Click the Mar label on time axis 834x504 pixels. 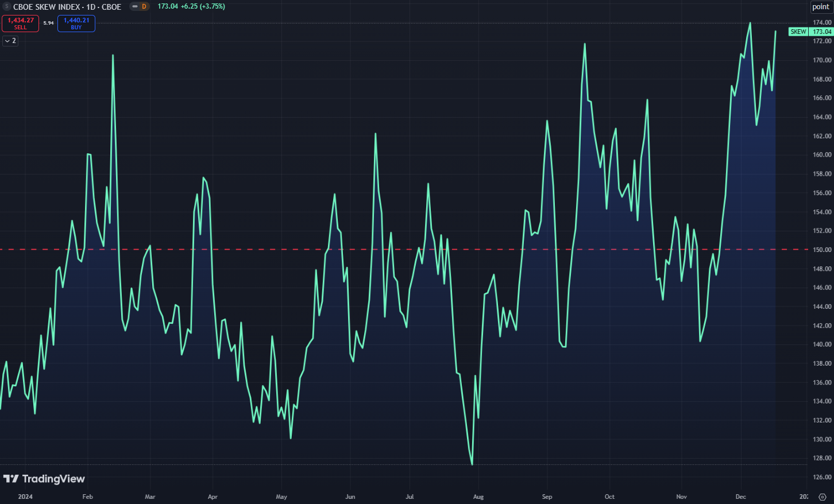[x=150, y=497]
